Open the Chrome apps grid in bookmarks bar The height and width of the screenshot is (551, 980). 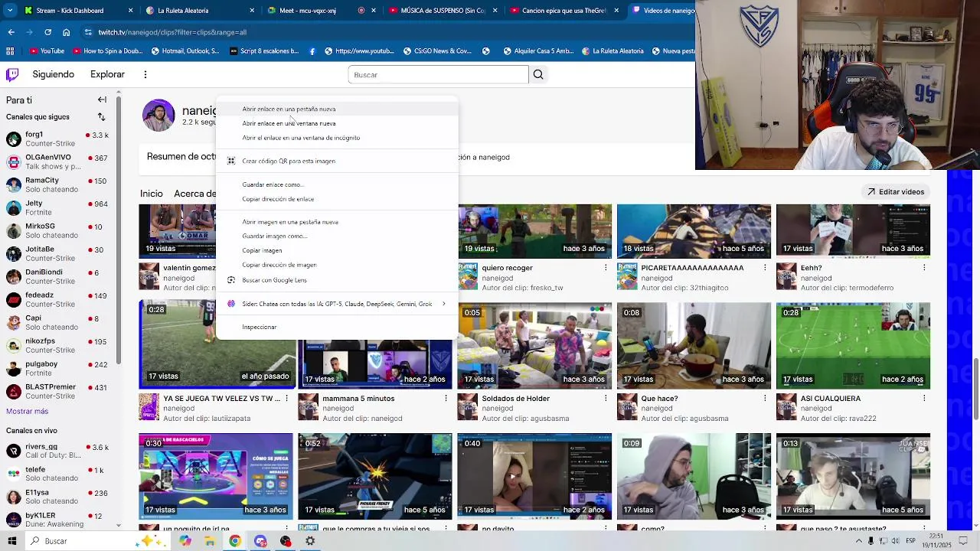[10, 51]
